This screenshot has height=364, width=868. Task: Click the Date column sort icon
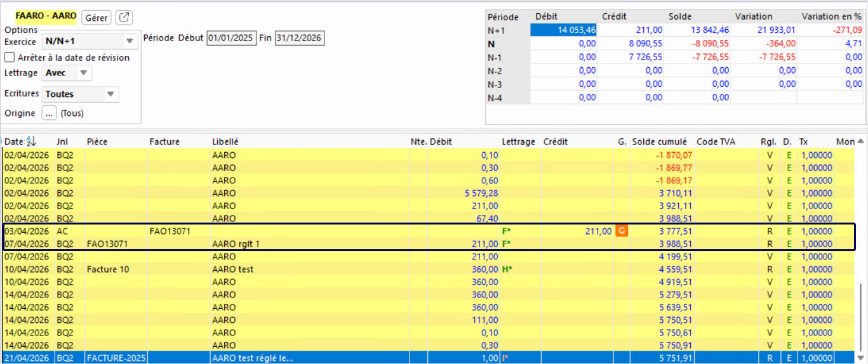coord(30,141)
